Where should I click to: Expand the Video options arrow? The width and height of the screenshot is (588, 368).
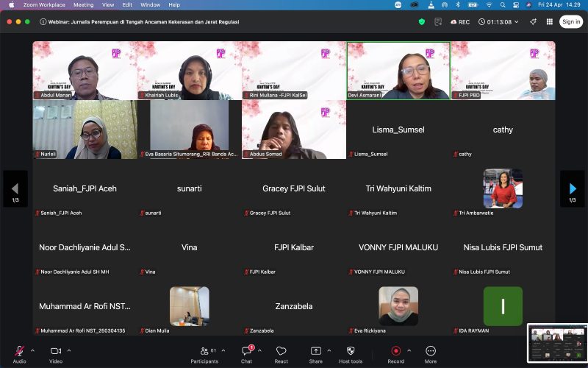[69, 350]
